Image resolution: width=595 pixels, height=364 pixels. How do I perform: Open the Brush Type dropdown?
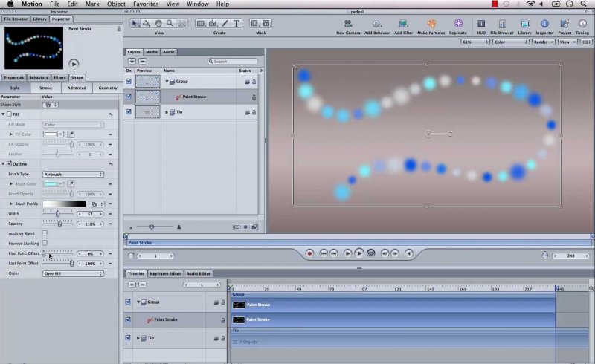[x=73, y=174]
